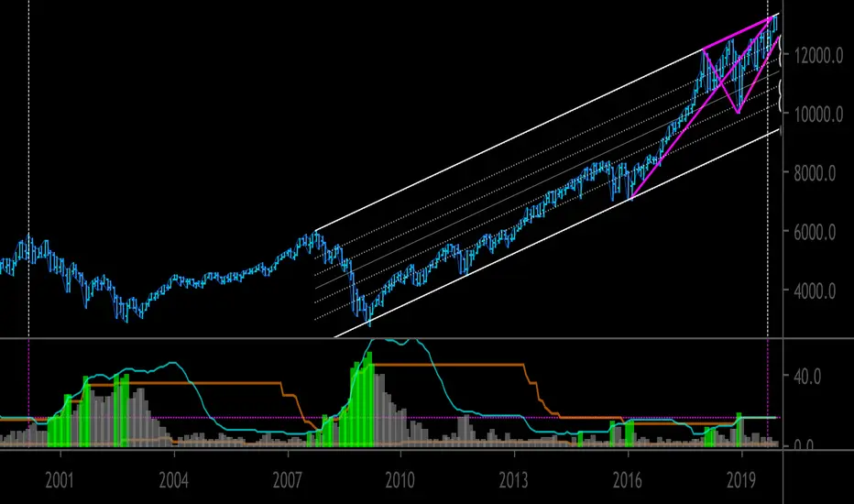Click the 2016 time axis label
The image size is (854, 504).
628,480
